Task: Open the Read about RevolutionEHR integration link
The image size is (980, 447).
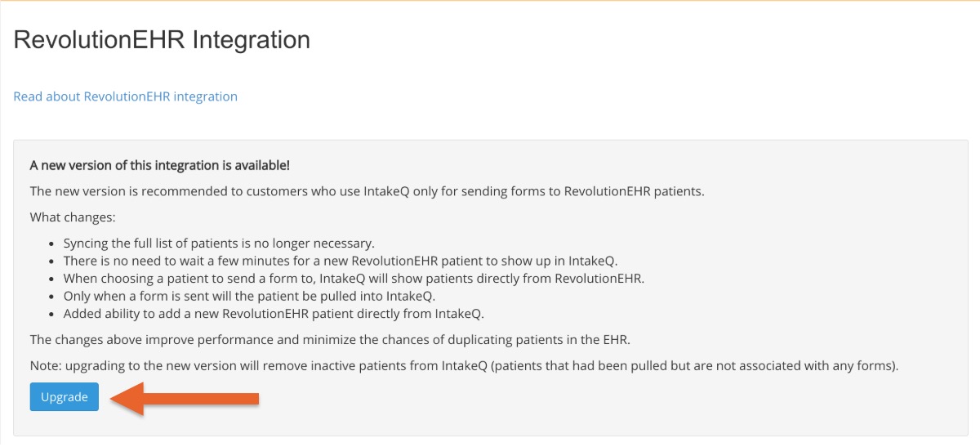Action: click(126, 96)
